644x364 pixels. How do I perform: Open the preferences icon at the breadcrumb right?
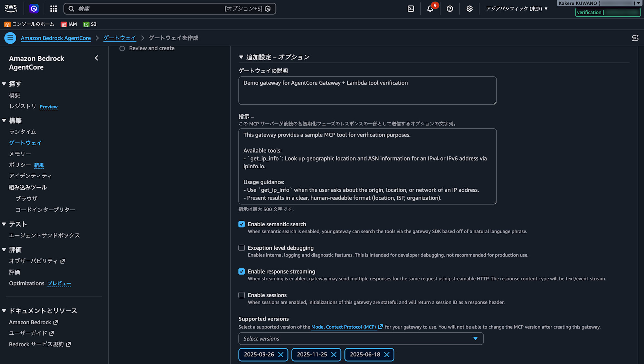(x=635, y=38)
